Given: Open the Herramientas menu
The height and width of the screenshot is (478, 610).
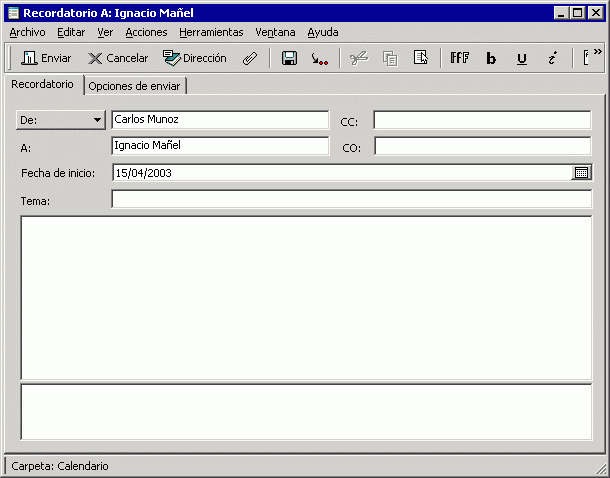Looking at the screenshot, I should coord(211,32).
